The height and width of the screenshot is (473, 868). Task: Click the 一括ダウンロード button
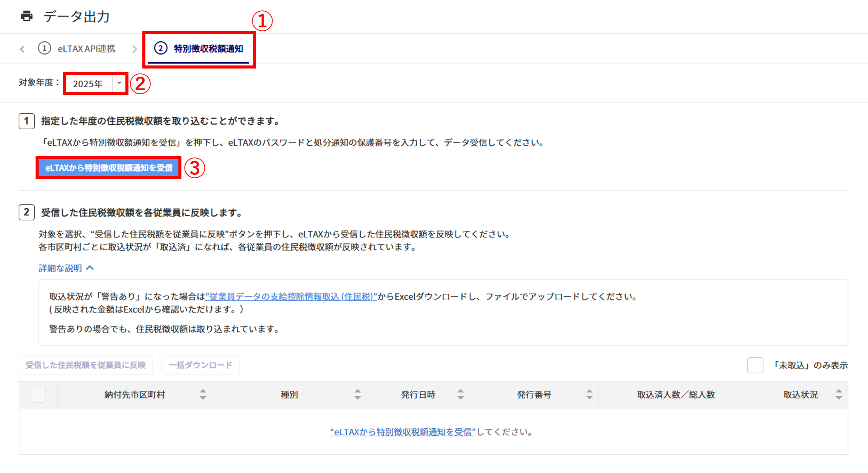point(201,365)
